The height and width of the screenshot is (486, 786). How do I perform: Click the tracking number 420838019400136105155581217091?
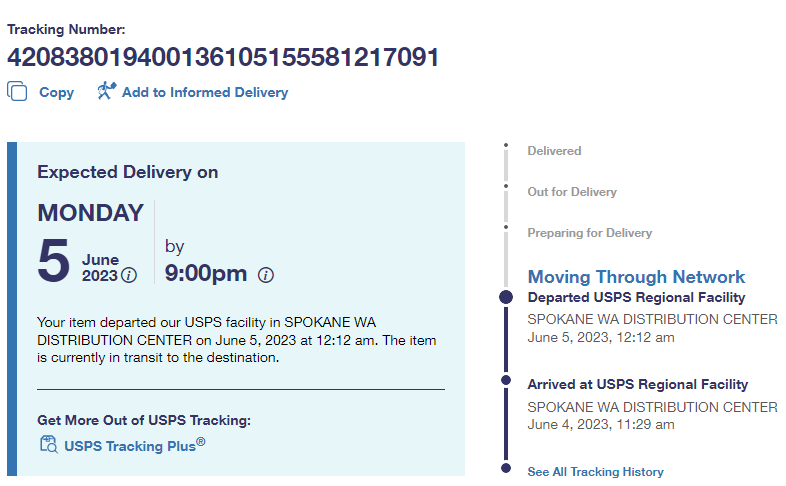(223, 57)
